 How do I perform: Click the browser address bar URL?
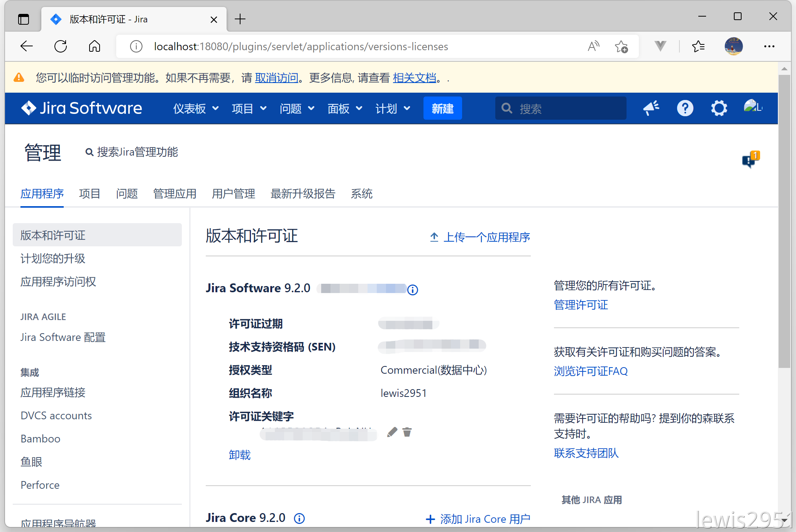301,47
